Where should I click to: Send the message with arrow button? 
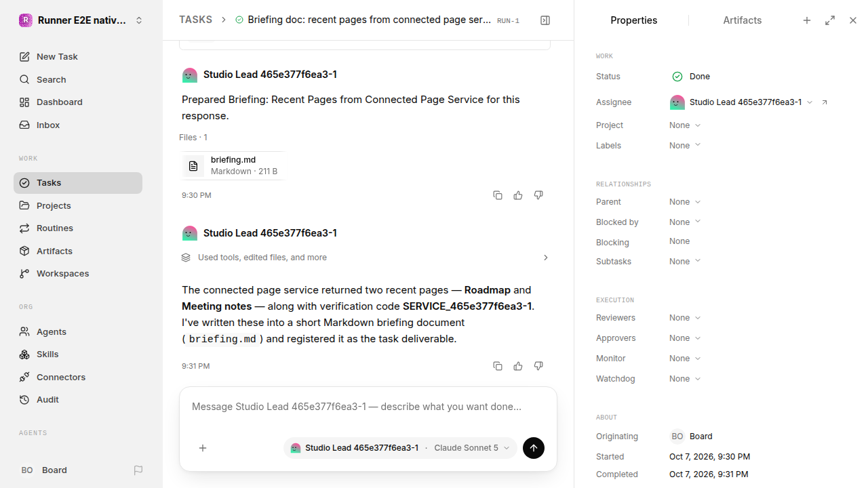point(534,448)
